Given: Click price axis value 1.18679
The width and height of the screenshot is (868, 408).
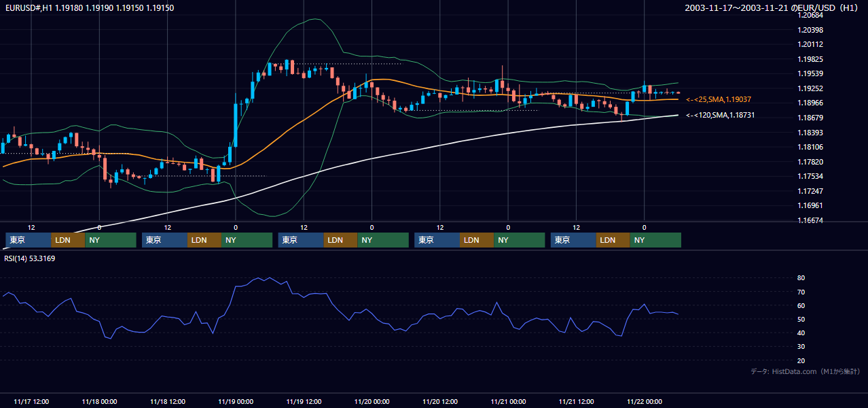Looking at the screenshot, I should pos(811,118).
